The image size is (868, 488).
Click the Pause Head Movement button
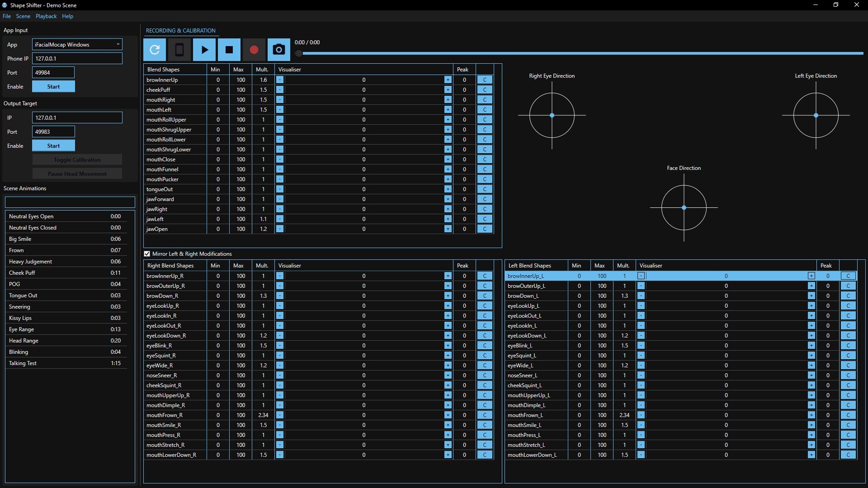(77, 174)
